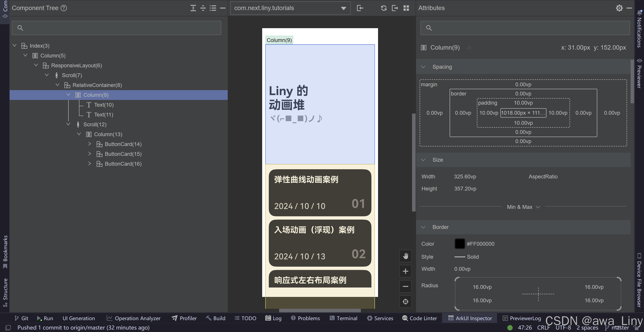Click the expand all tree icon
The width and height of the screenshot is (644, 332).
pos(193,8)
